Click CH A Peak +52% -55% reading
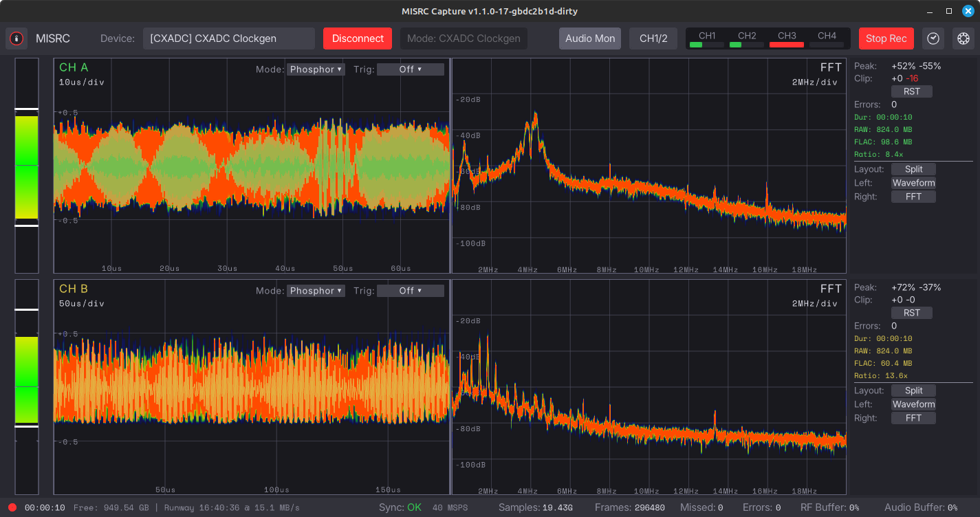The height and width of the screenshot is (517, 980). click(x=916, y=66)
